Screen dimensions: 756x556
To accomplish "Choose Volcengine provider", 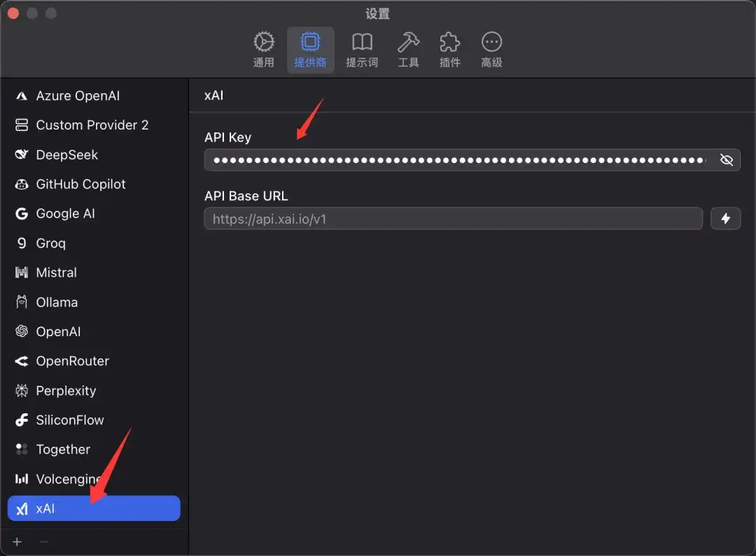I will 94,479.
